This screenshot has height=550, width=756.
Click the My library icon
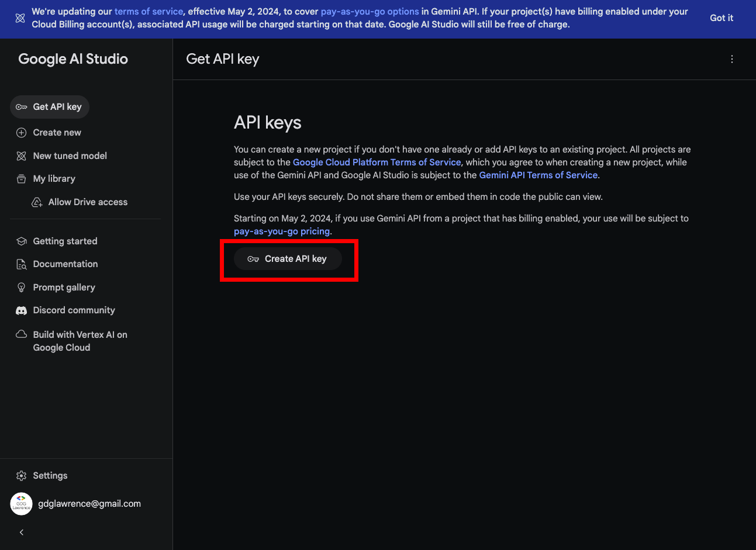click(x=22, y=179)
